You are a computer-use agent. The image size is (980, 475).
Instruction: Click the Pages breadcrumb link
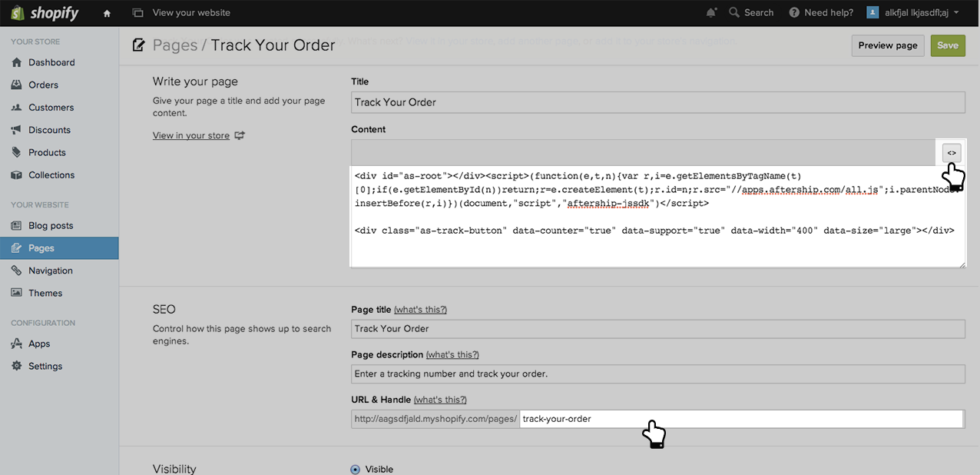(174, 45)
